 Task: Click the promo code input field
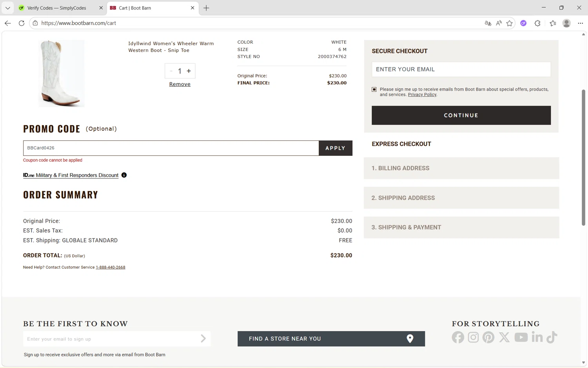pos(171,148)
